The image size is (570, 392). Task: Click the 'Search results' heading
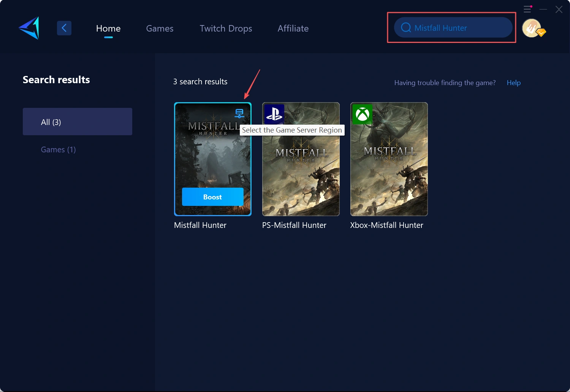click(x=56, y=80)
